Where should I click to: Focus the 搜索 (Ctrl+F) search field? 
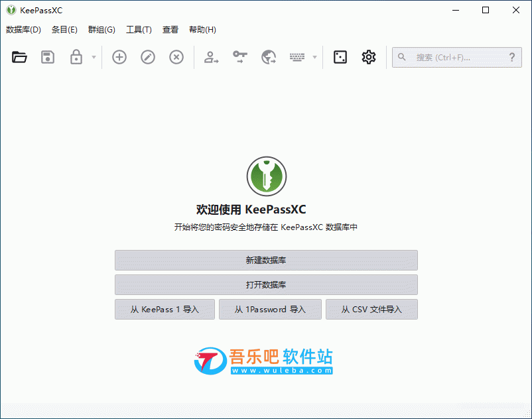[456, 57]
